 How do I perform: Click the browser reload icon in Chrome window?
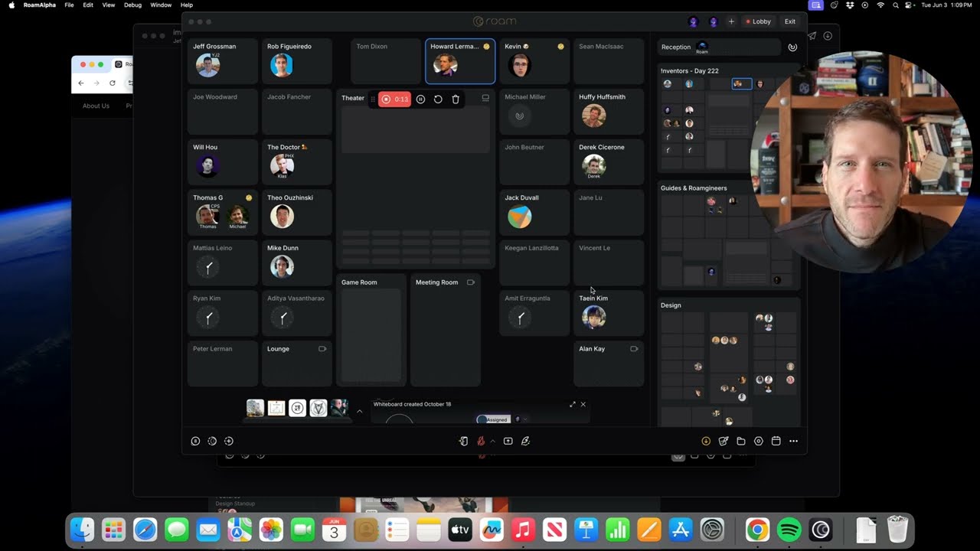(x=113, y=83)
